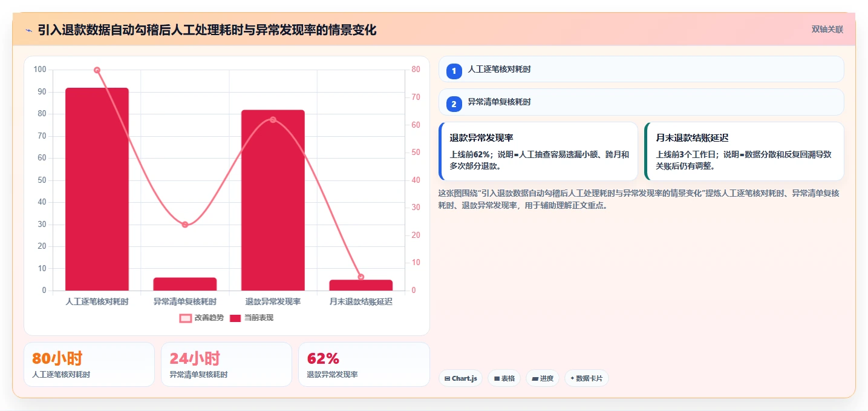Click the icon inside 表格 tag
The height and width of the screenshot is (411, 868).
click(497, 379)
